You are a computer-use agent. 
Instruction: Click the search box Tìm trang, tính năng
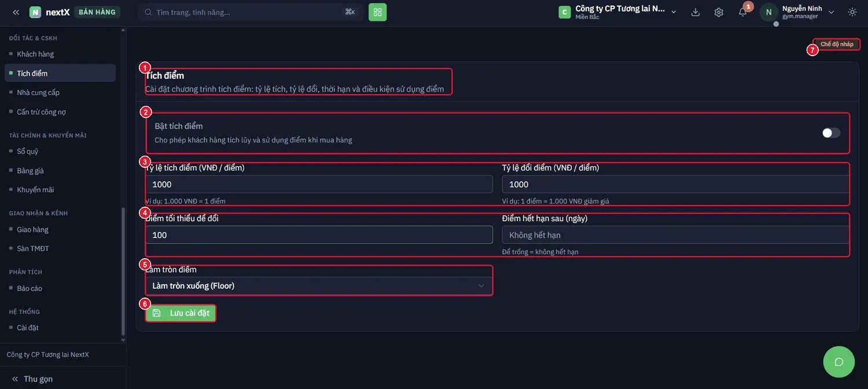(x=249, y=12)
